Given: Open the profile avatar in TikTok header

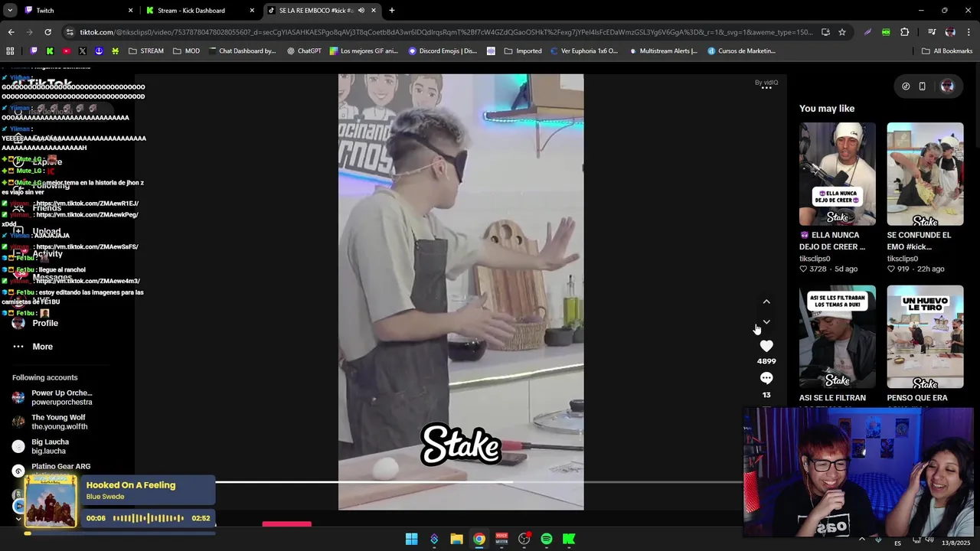Looking at the screenshot, I should pyautogui.click(x=947, y=86).
